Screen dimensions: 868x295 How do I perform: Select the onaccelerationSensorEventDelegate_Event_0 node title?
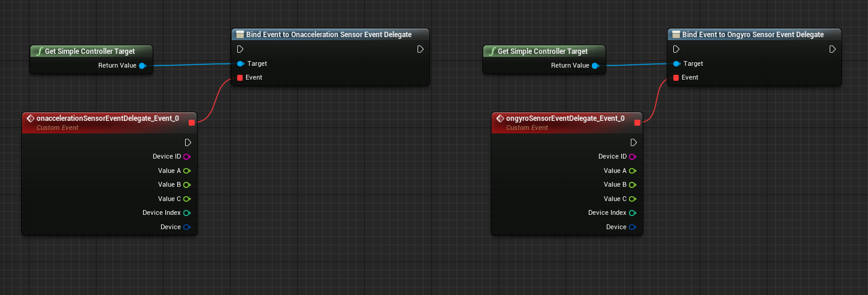tap(107, 118)
